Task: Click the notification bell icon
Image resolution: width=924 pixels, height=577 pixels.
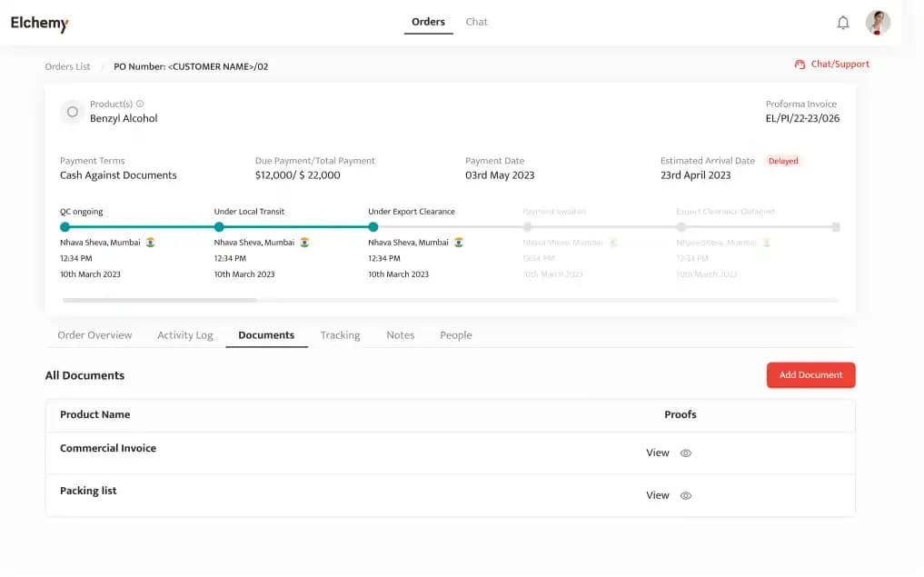Action: [842, 23]
